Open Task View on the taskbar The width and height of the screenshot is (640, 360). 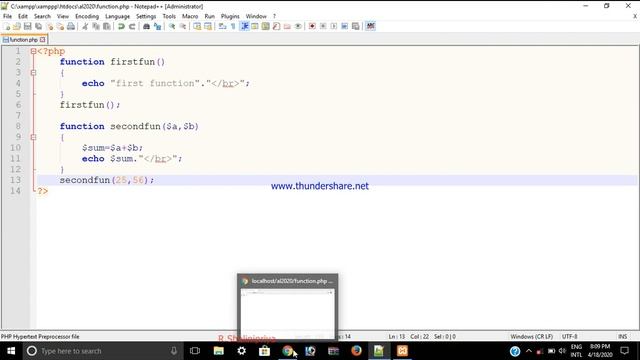click(195, 351)
